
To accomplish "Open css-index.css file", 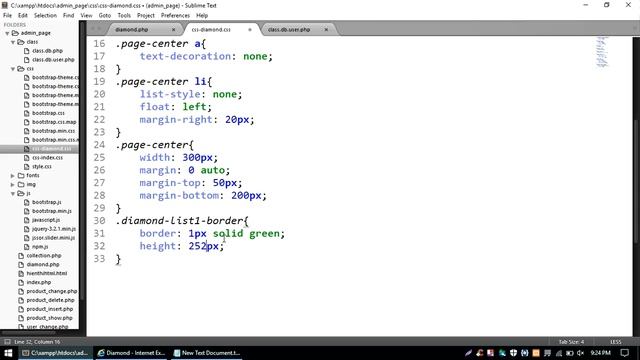I will click(47, 158).
